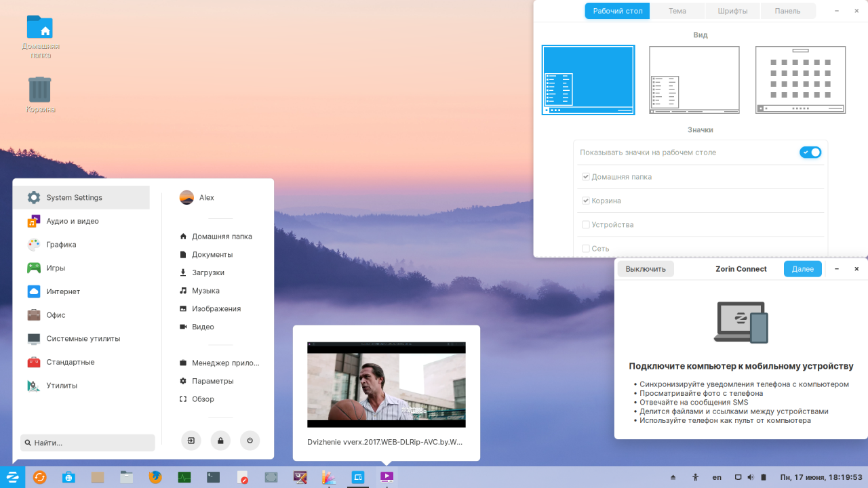This screenshot has height=488, width=868.
Task: Open Zorin Appearance colorful taskbar icon
Action: 329,477
